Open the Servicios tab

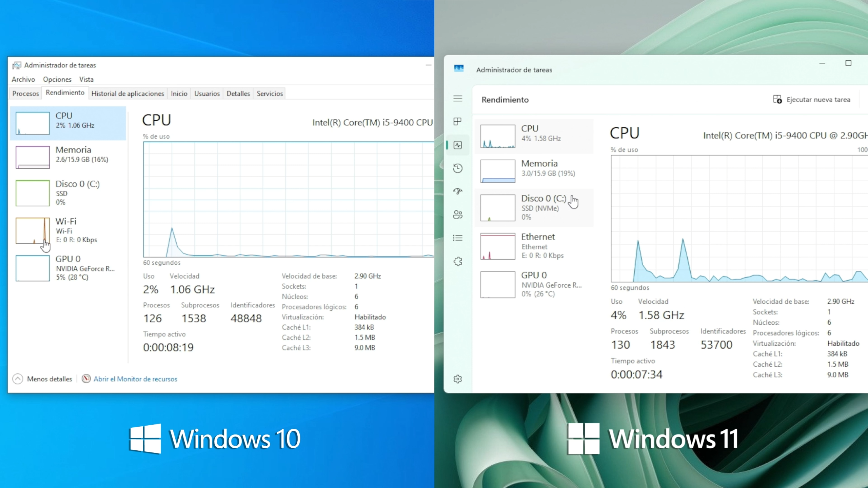[270, 94]
